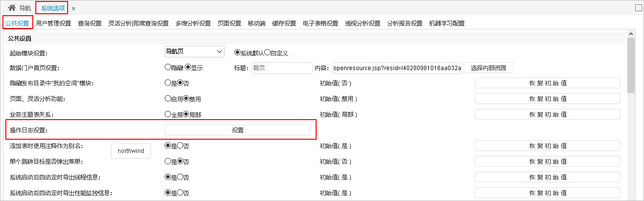644x201 pixels.
Task: Select 否 for 单个跳转目标是否弹出菜单
Action: (180, 161)
